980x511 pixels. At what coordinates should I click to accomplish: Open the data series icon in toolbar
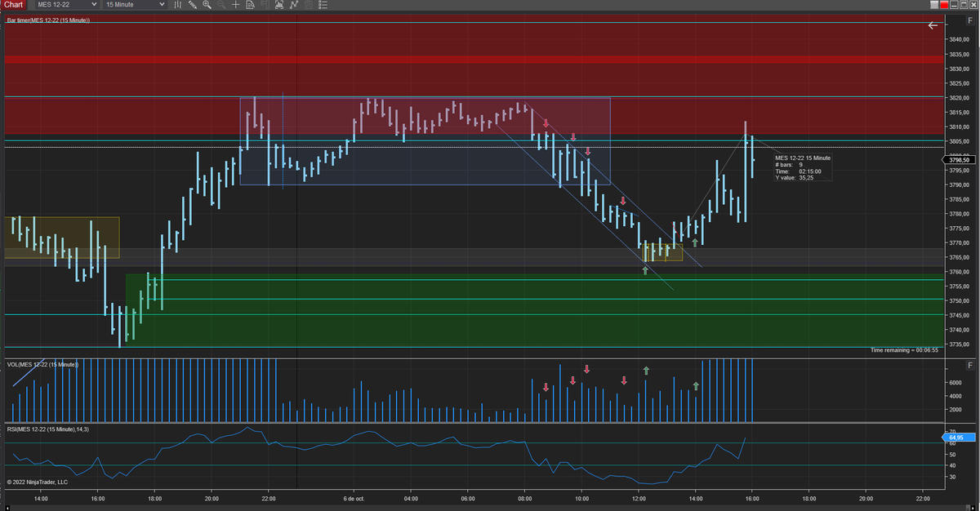click(279, 5)
